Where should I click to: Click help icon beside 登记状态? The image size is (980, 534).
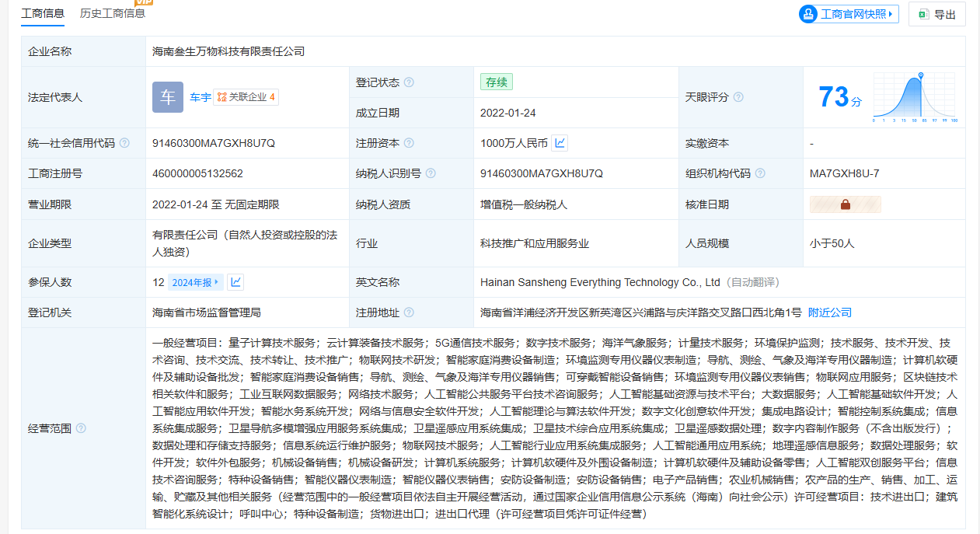[x=409, y=82]
